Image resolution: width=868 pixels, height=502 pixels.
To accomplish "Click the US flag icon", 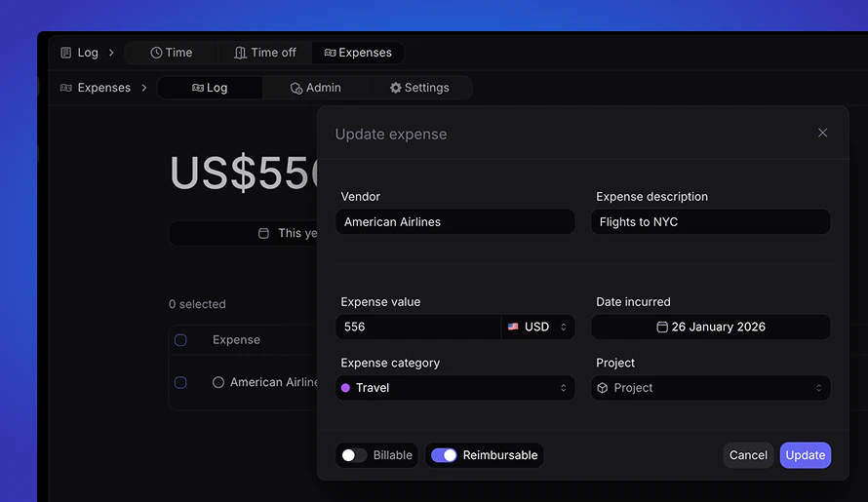I will coord(513,327).
